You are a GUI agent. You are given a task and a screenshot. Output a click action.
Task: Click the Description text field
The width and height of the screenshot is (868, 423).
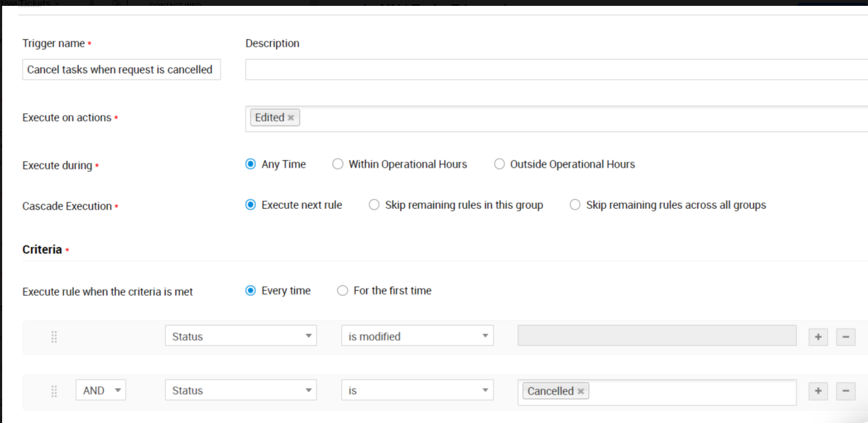point(554,70)
